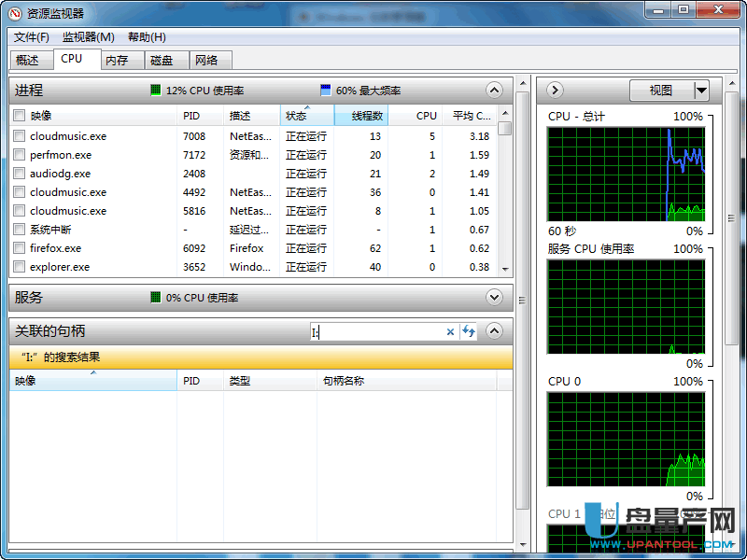The width and height of the screenshot is (747, 560).
Task: Collapse the 进程 section
Action: click(x=494, y=90)
